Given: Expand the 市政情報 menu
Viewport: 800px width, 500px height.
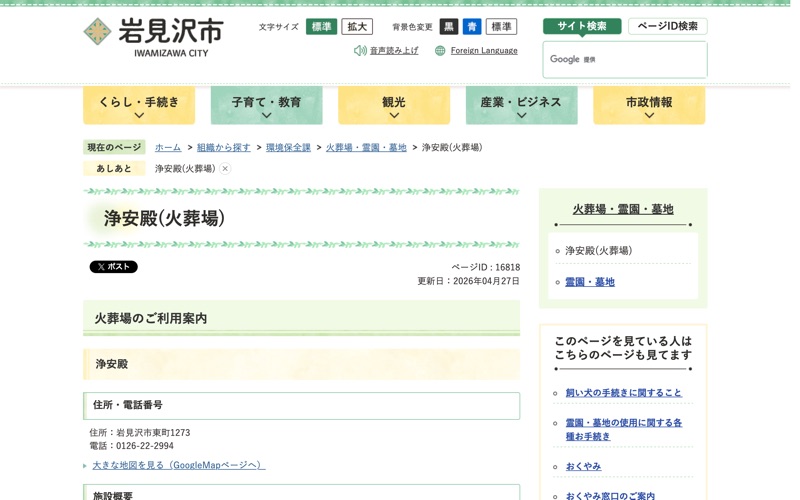Looking at the screenshot, I should pos(649,105).
